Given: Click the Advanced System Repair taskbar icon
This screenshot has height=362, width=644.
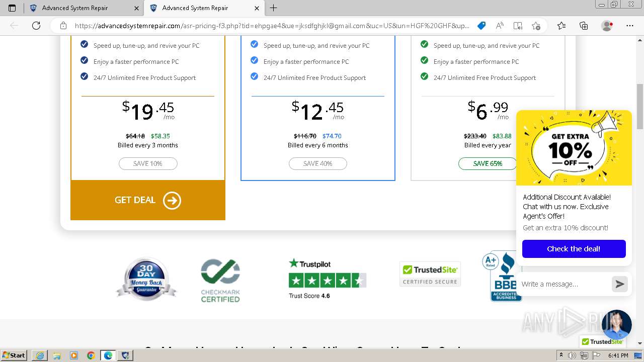Looking at the screenshot, I should pyautogui.click(x=125, y=355).
